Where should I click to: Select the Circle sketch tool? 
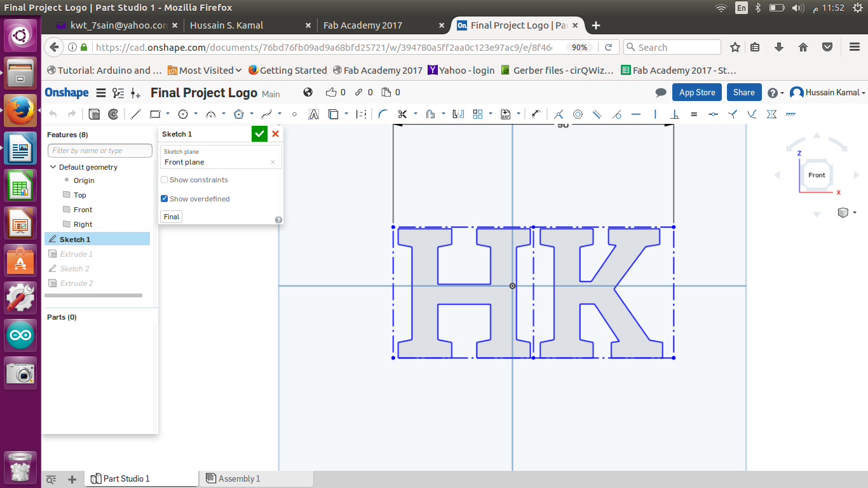click(183, 114)
